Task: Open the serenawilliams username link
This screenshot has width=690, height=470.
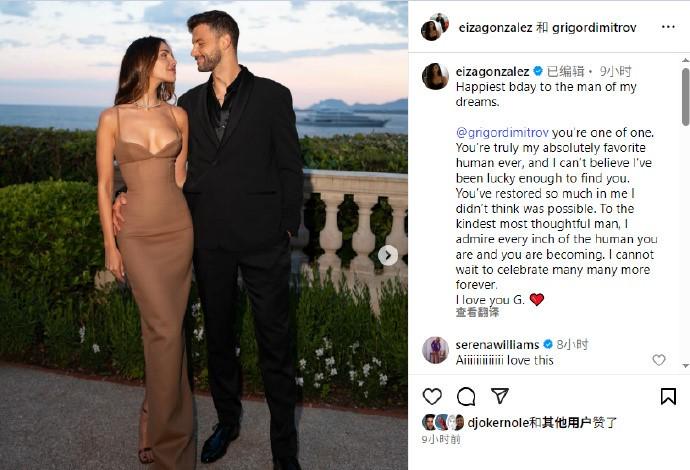Action: pos(497,345)
